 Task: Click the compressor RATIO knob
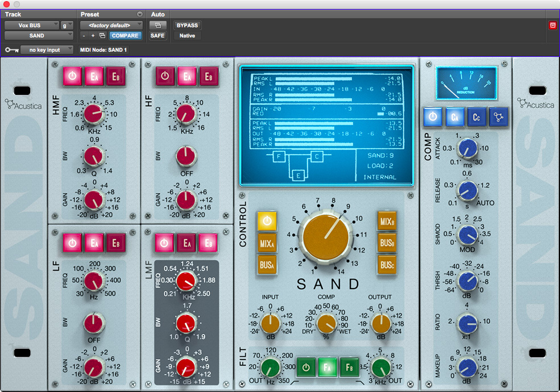pyautogui.click(x=467, y=323)
